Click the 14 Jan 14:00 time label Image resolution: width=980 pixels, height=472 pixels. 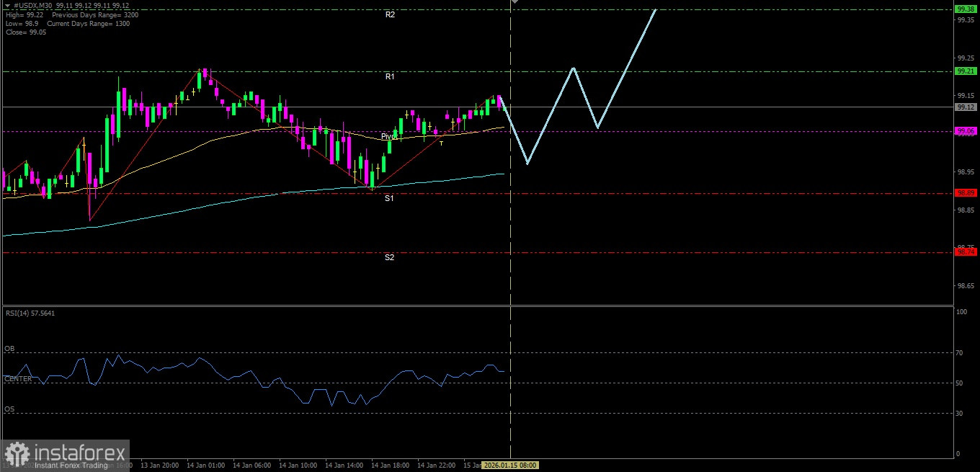[x=344, y=466]
